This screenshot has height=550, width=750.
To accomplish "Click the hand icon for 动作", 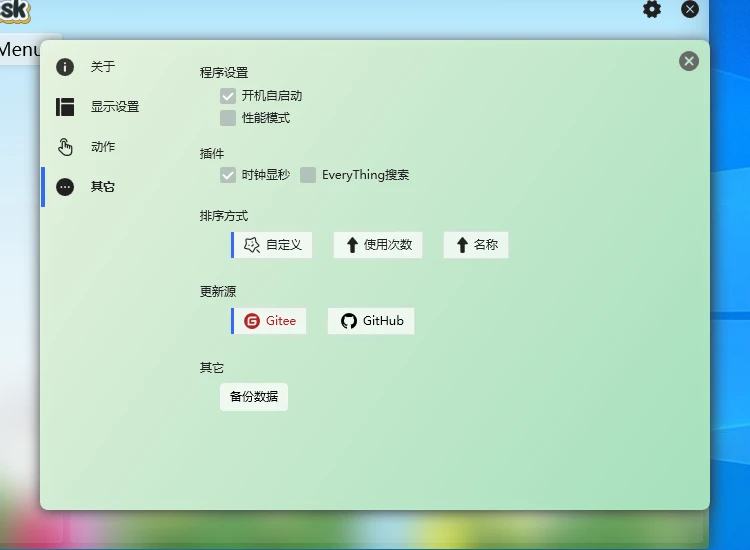I will pos(65,147).
